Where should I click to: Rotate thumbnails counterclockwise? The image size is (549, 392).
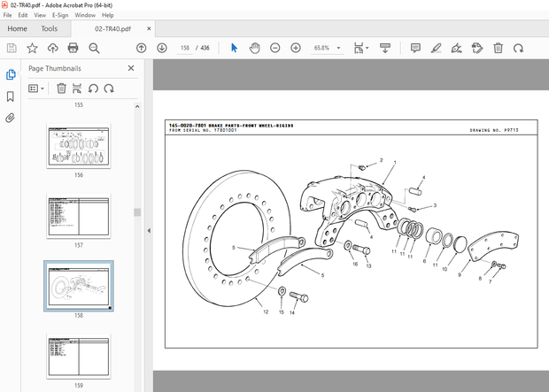coord(93,88)
